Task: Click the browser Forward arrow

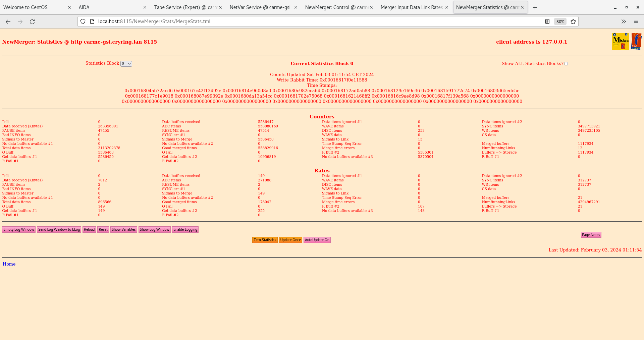Action: 20,21
